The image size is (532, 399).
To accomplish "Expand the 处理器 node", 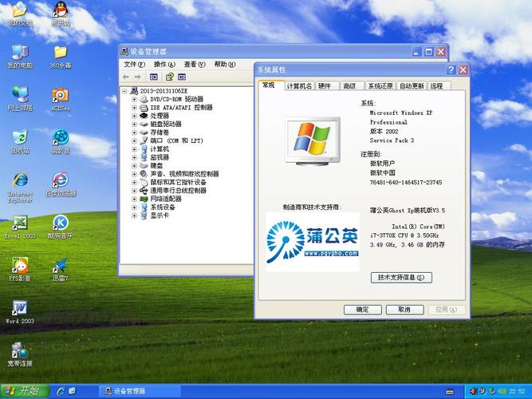I will tap(134, 116).
